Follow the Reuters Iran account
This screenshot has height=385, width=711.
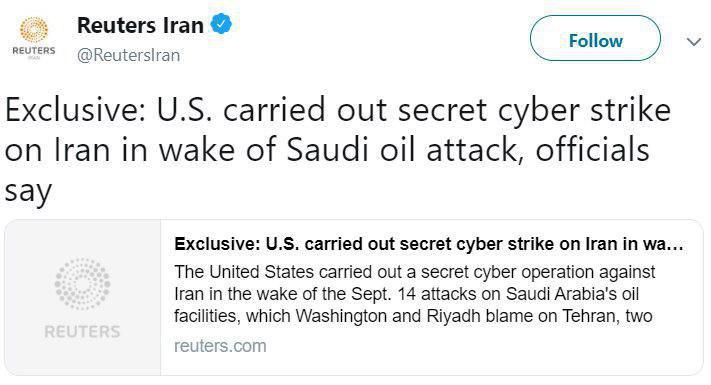click(595, 38)
